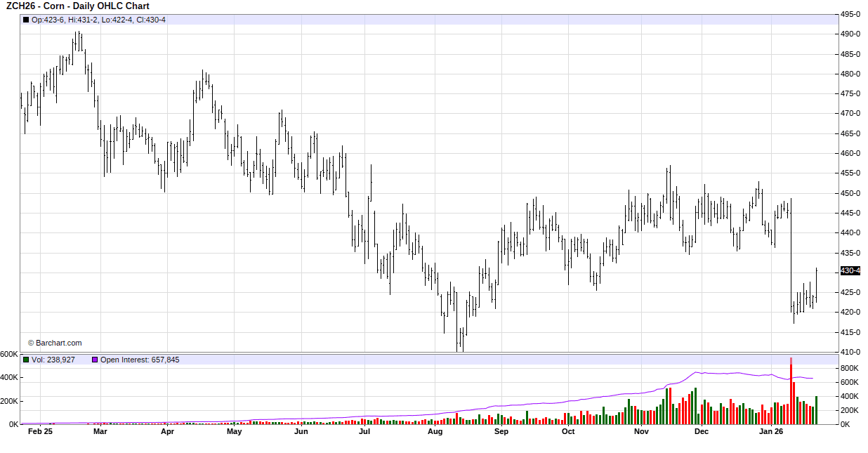Click the chart title ZCH26 - Corn
868x453 pixels.
[77, 6]
